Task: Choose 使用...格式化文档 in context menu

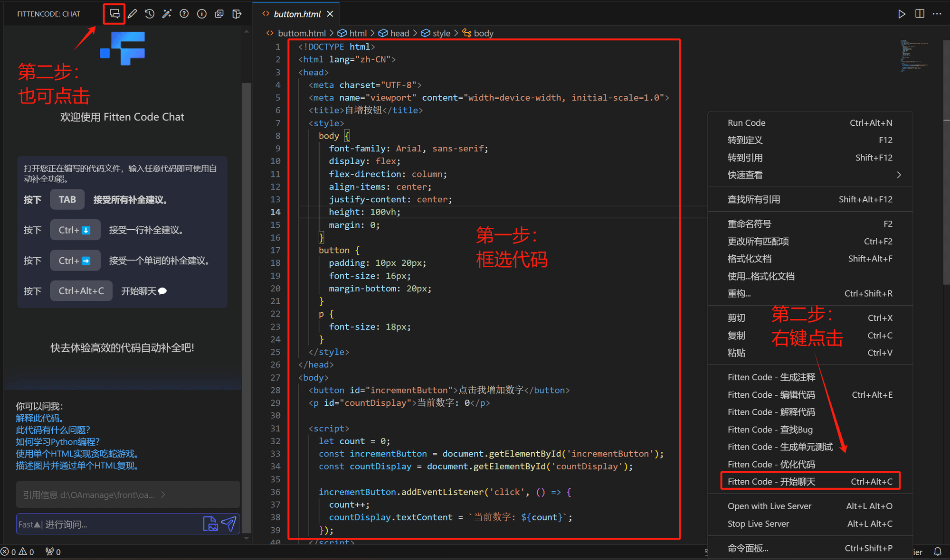Action: pyautogui.click(x=810, y=276)
